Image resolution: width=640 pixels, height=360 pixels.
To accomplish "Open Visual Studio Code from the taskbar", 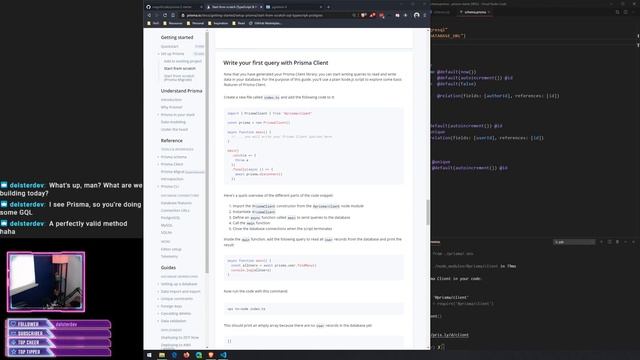I will pyautogui.click(x=223, y=355).
